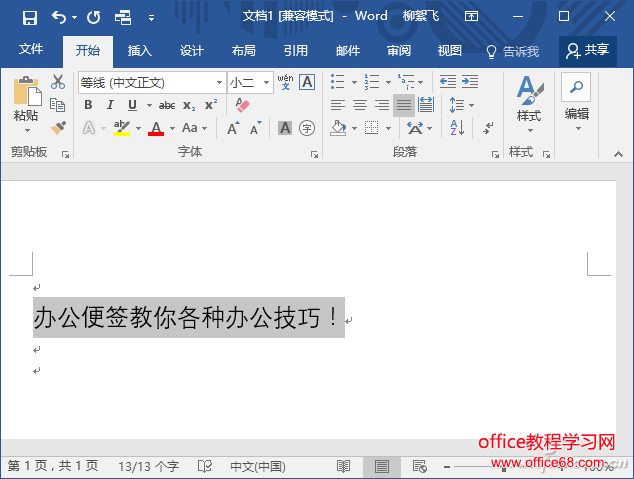Screen dimensions: 634x479
Task: Open the 文件 (File) tab
Action: tap(31, 49)
